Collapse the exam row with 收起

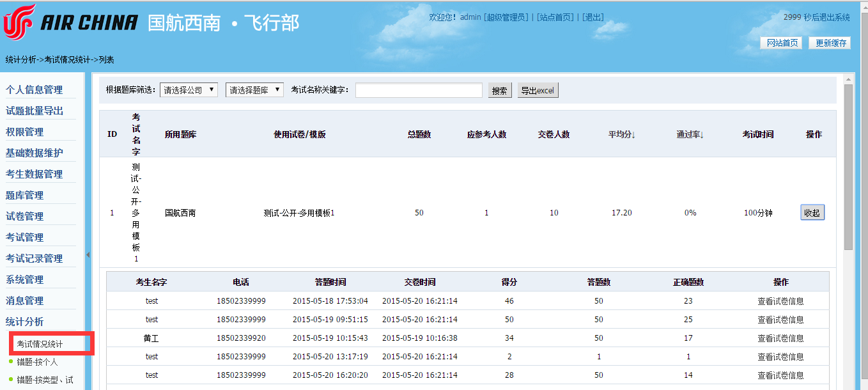(x=812, y=213)
